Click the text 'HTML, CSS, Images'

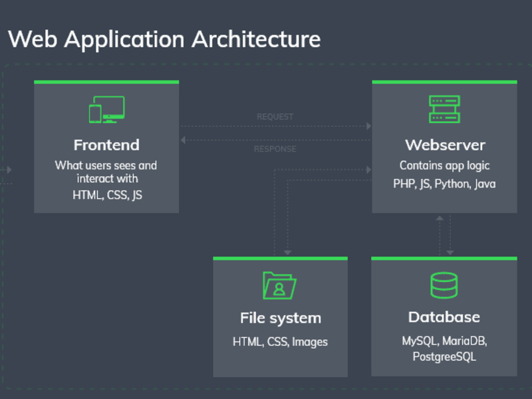(x=280, y=342)
